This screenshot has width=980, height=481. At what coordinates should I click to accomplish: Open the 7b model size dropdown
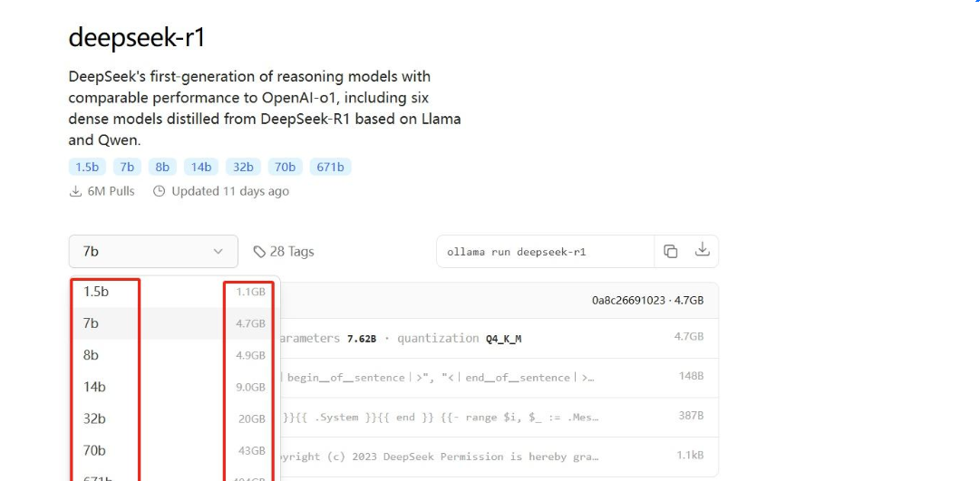[153, 251]
